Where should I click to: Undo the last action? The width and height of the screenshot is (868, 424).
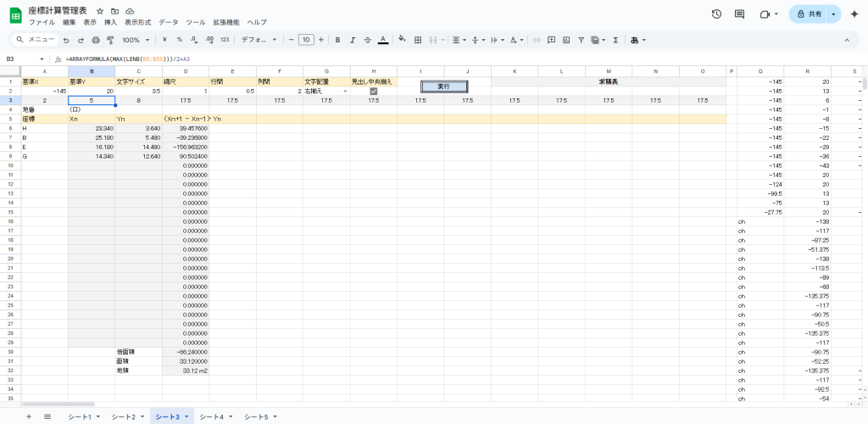(x=66, y=40)
